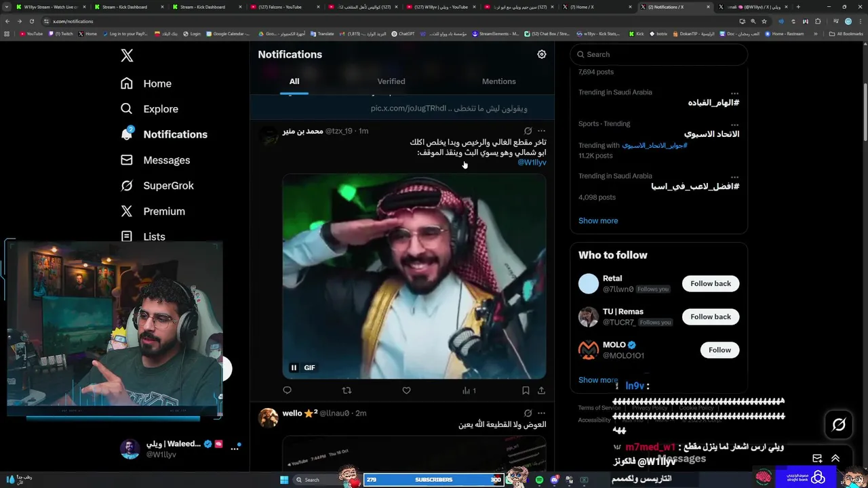The width and height of the screenshot is (868, 488).
Task: Switch to the All notifications tab
Action: 294,81
